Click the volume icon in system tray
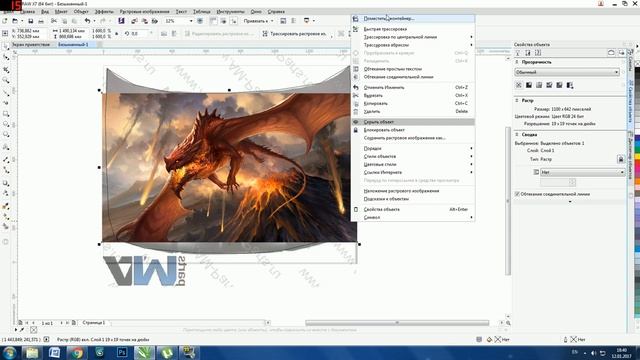Viewport: 640px width, 360px height. coord(593,353)
